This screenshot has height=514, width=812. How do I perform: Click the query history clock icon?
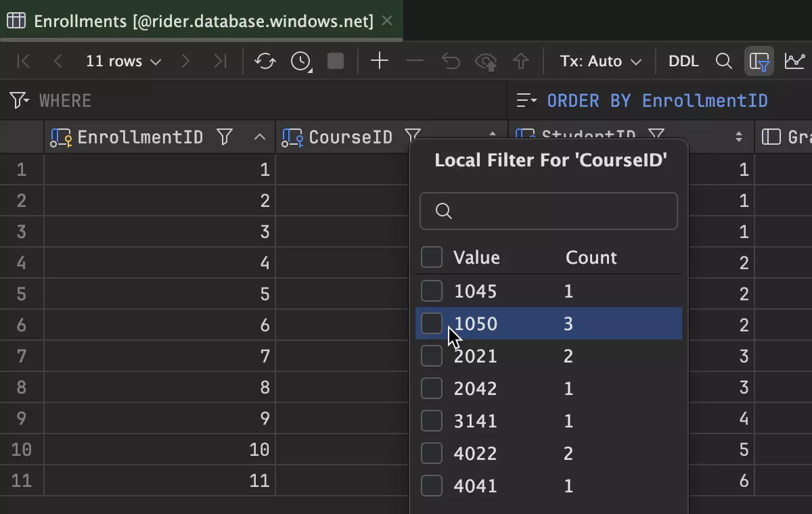(300, 62)
